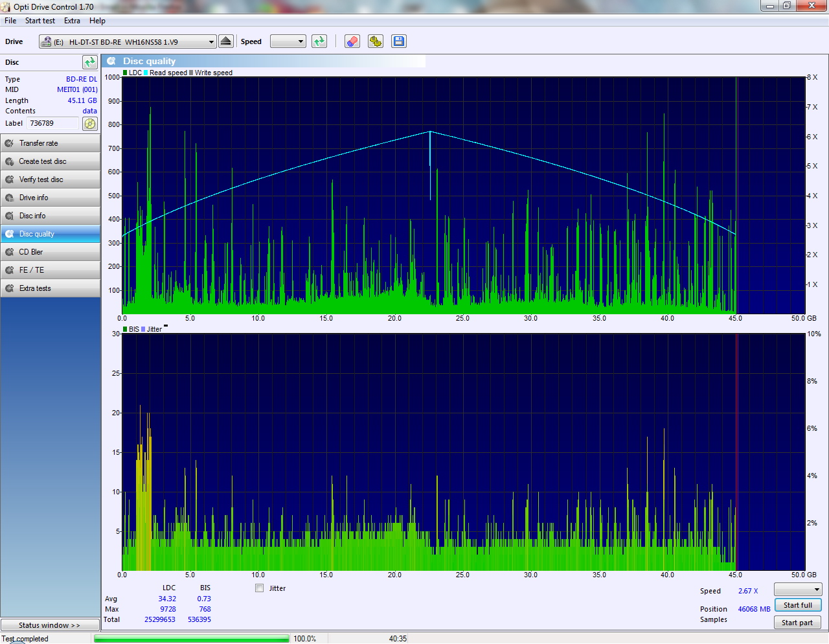This screenshot has height=644, width=829.
Task: Open the Help menu
Action: tap(97, 21)
